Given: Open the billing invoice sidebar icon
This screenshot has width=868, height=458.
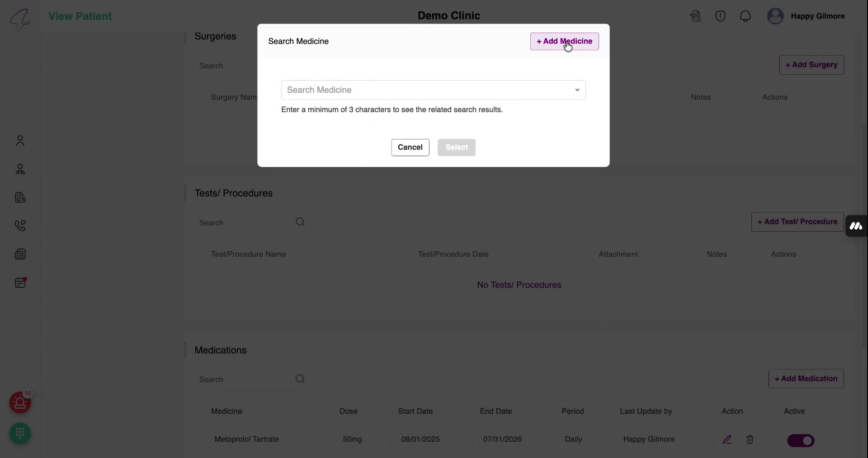Looking at the screenshot, I should 20,198.
